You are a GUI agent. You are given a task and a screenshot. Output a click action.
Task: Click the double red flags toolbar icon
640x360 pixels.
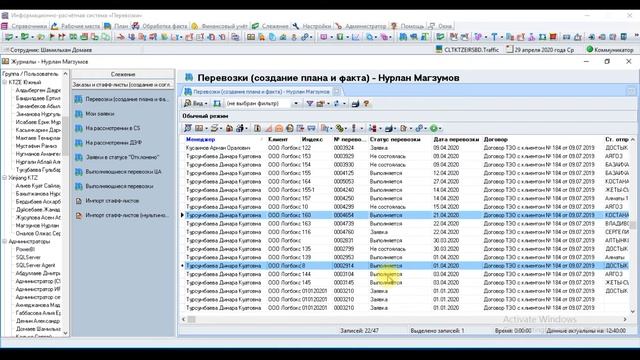point(62,37)
